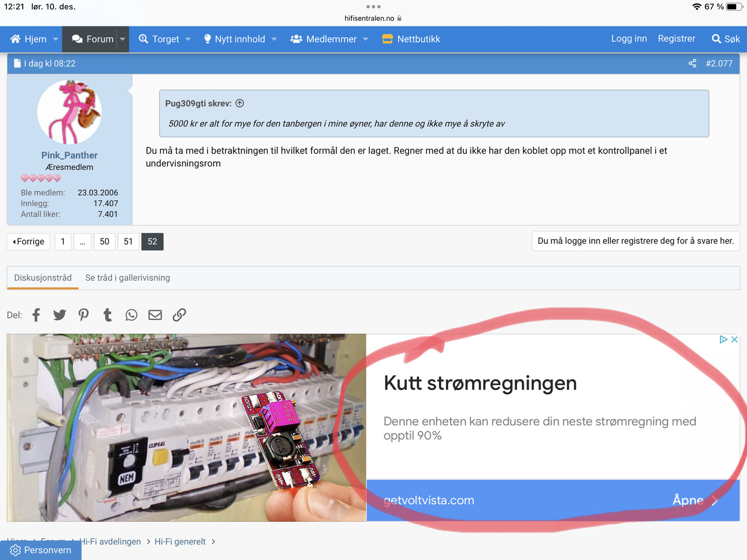Share thread on Facebook
Screen dimensions: 747x560
coord(36,315)
